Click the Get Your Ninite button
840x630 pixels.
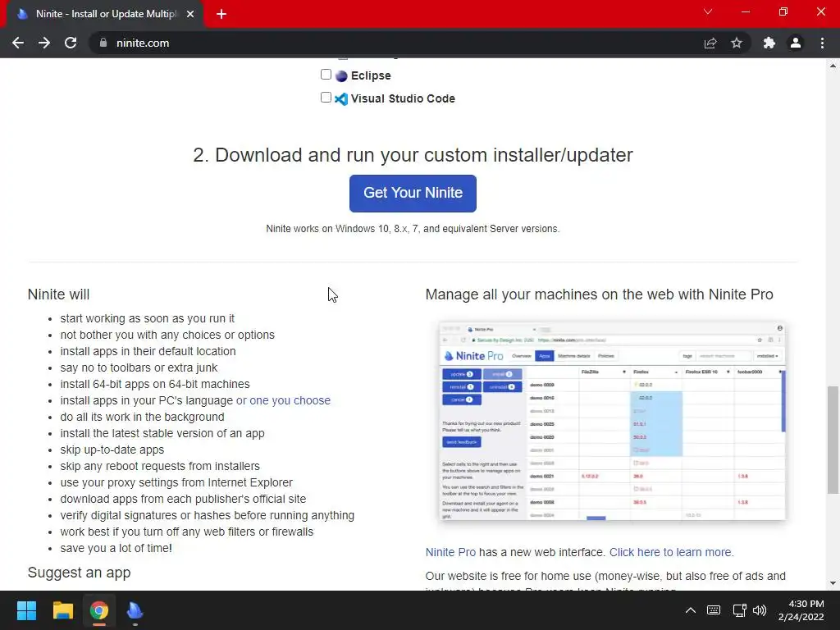tap(413, 194)
